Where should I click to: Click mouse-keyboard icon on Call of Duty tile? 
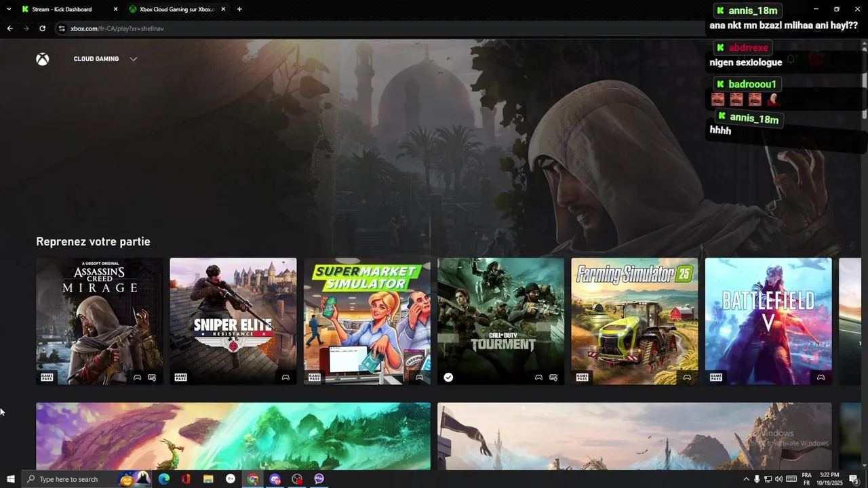click(x=553, y=378)
